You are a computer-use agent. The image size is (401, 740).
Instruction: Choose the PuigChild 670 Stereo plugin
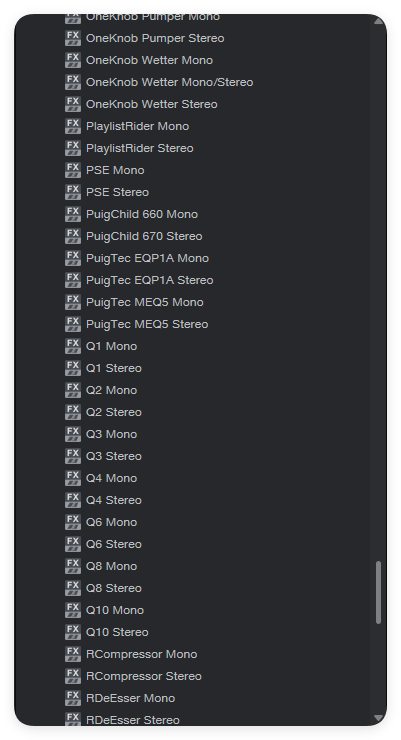144,236
